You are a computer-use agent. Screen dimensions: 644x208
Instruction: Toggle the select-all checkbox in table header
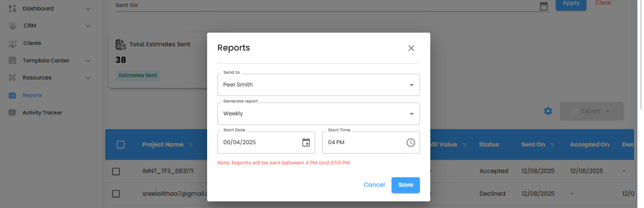(120, 145)
